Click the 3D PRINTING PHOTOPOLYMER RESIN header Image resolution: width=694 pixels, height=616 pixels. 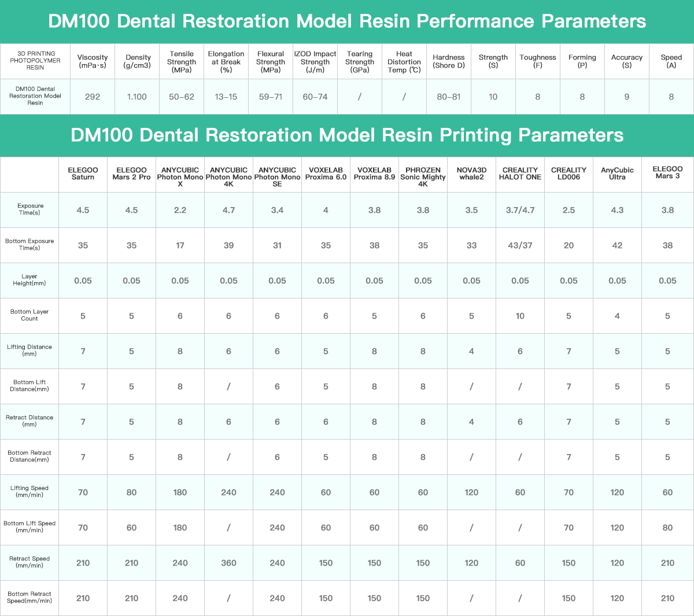(35, 60)
